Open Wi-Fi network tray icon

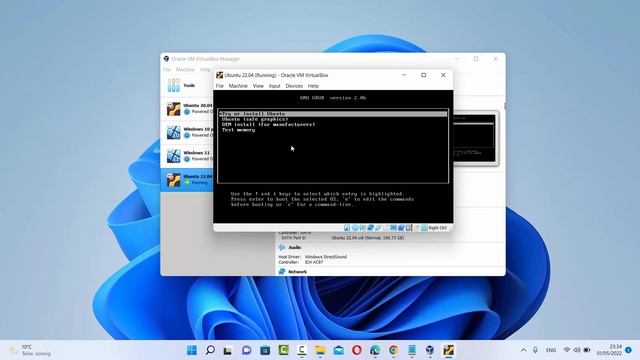pyautogui.click(x=567, y=350)
